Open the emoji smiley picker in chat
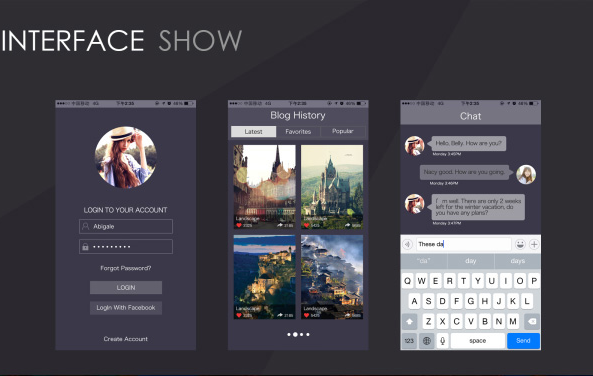The image size is (593, 376). [x=520, y=244]
